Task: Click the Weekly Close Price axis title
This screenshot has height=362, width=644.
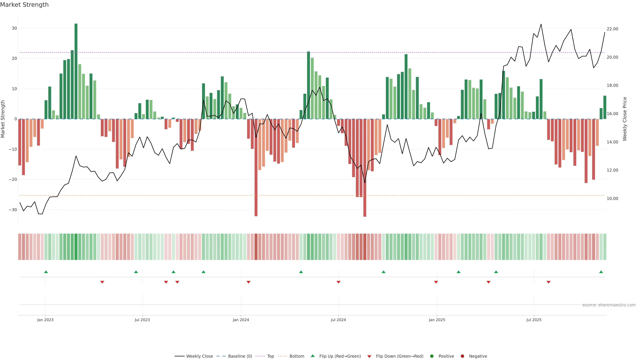Action: (x=625, y=119)
